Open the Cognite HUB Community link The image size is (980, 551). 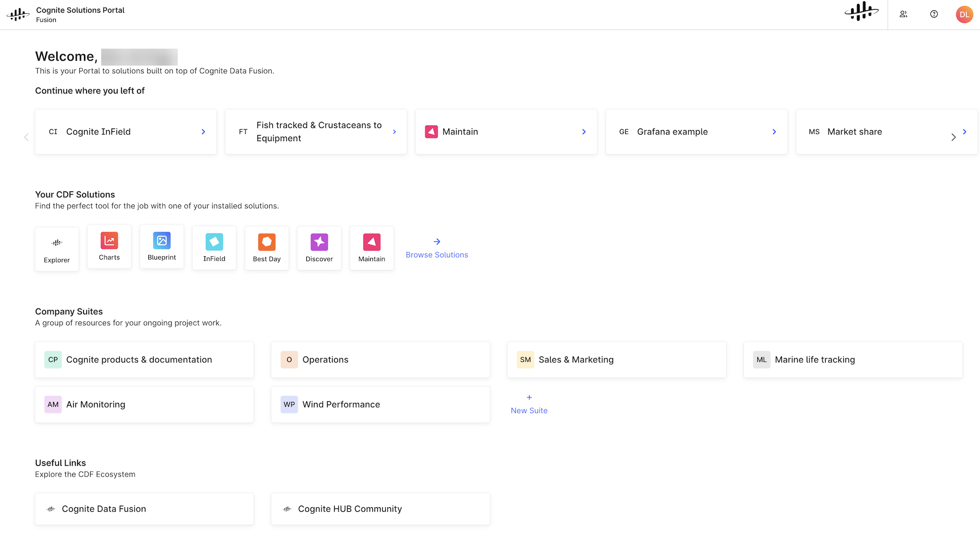[381, 509]
